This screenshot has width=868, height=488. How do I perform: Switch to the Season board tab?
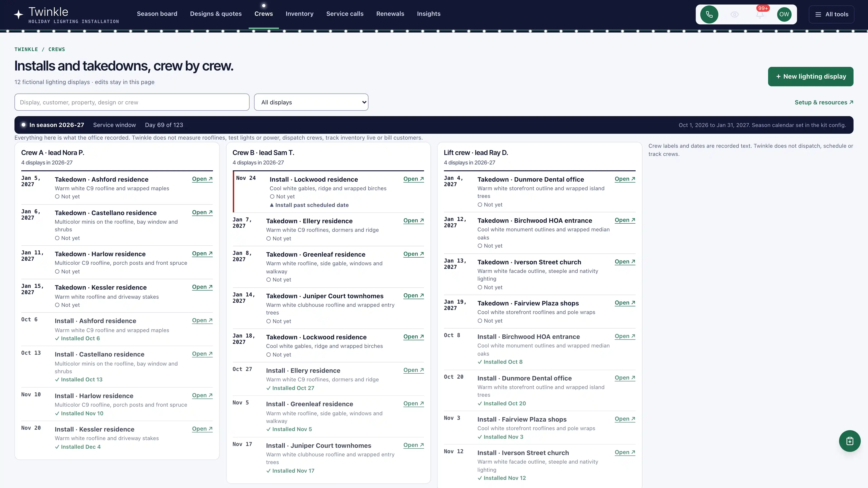click(157, 14)
